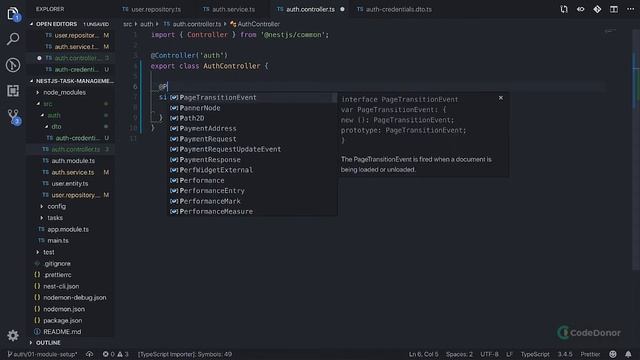Viewport: 640px width, 360px height.
Task: Click the src breadcrumb segment
Action: point(128,24)
